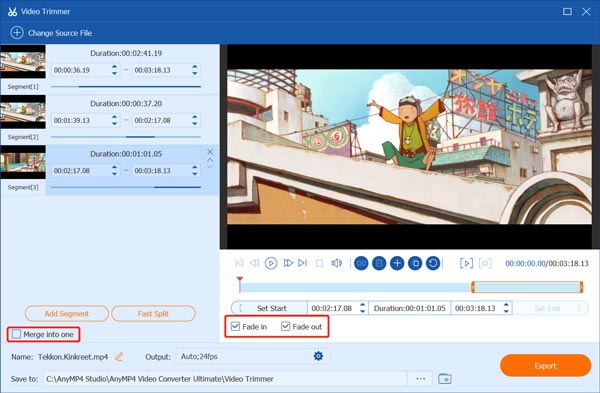Decrease Segment[1] start time 00:00:36.19
600x393 pixels.
114,73
